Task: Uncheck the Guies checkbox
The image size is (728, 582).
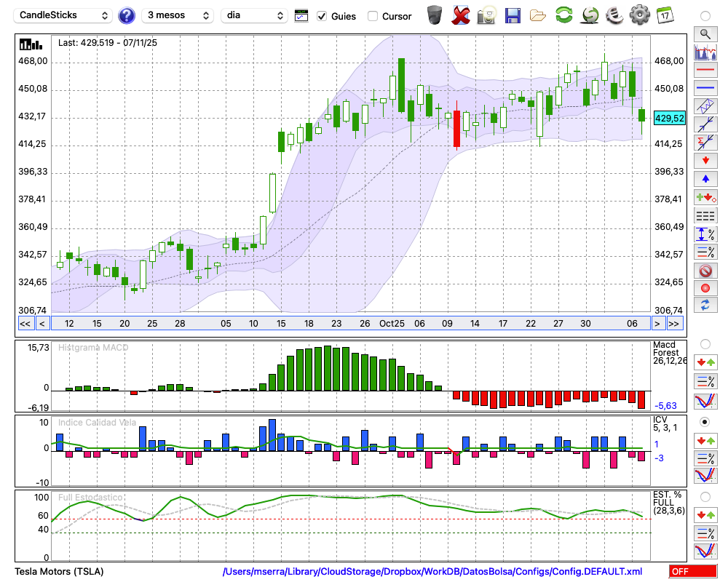Action: coord(323,16)
